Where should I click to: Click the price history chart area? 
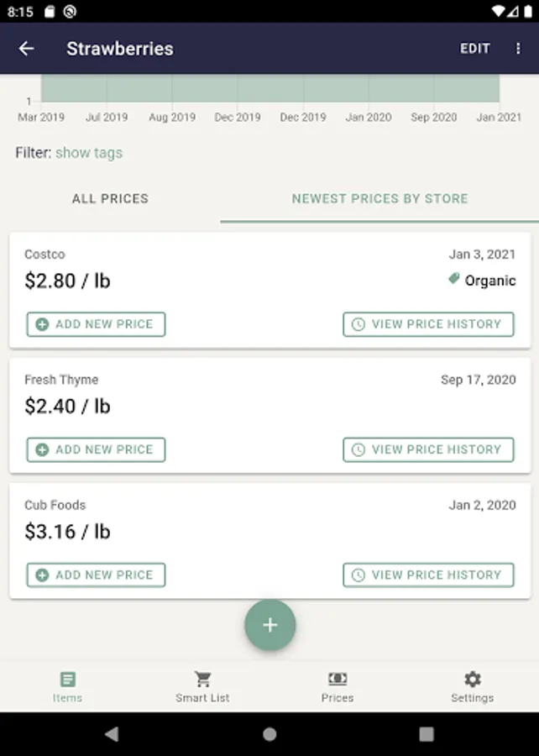269,89
